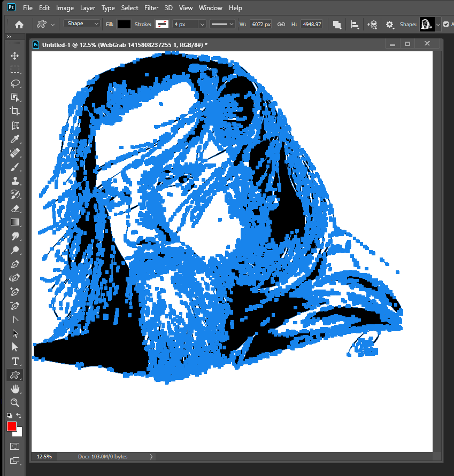The height and width of the screenshot is (476, 454).
Task: Open the path operations button
Action: [x=337, y=25]
